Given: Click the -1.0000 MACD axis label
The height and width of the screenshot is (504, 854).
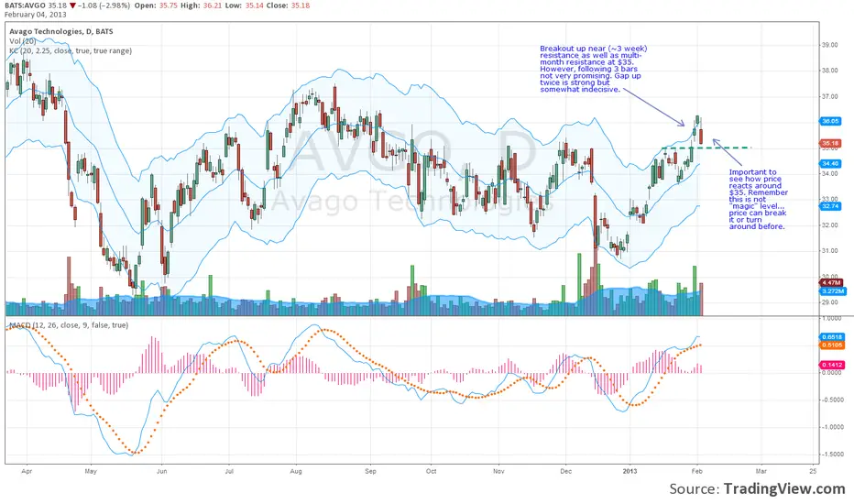Looking at the screenshot, I should (x=832, y=427).
